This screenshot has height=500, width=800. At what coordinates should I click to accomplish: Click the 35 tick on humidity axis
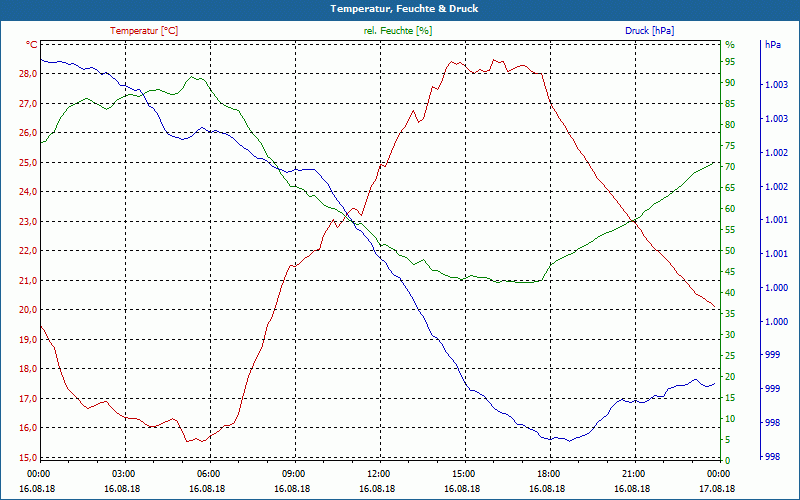(x=730, y=314)
